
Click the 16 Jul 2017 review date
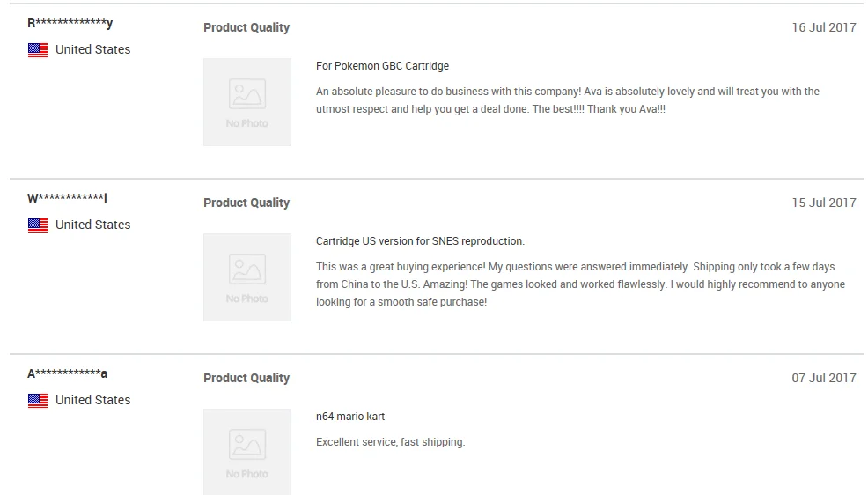click(823, 27)
